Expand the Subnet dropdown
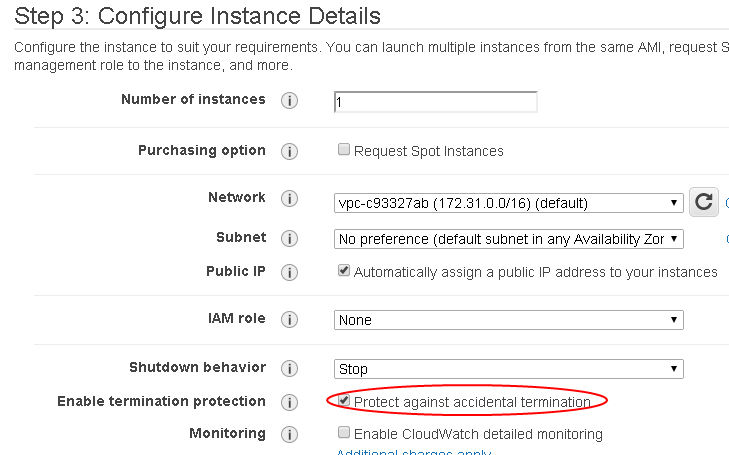This screenshot has width=729, height=455. point(509,239)
